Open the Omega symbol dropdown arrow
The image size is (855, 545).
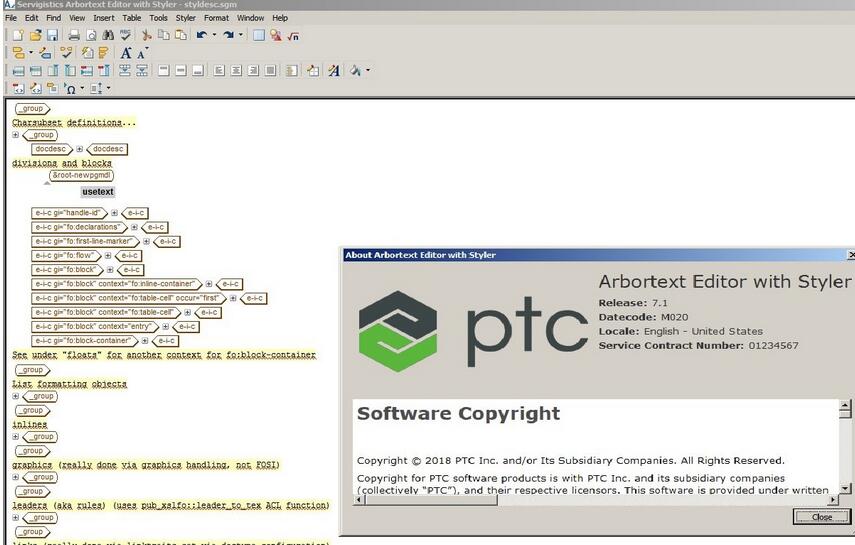click(82, 88)
